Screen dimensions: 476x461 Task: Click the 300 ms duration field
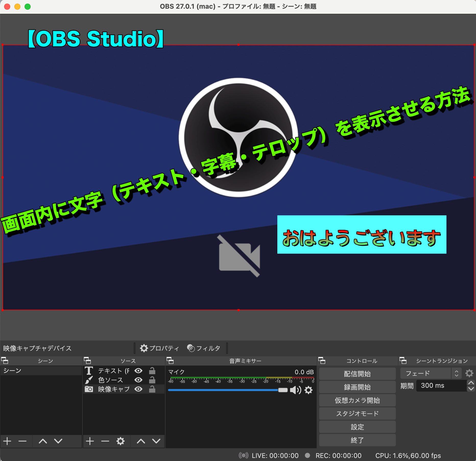tap(441, 386)
